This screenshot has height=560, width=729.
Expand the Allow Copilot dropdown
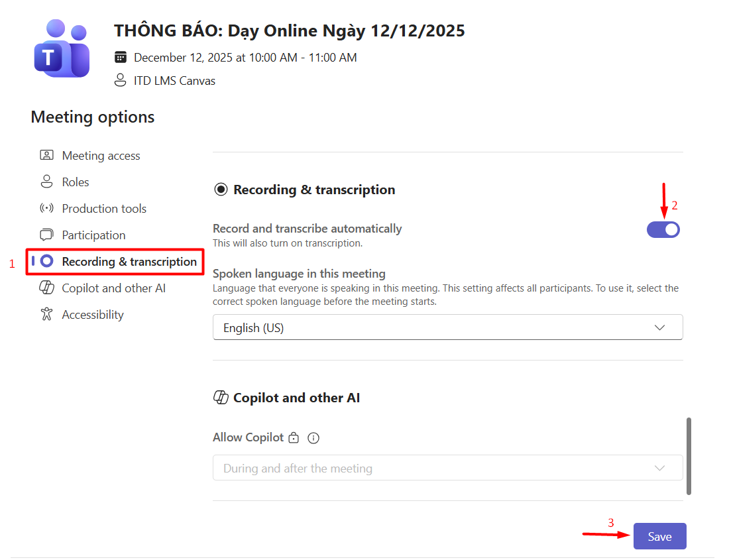tap(447, 468)
